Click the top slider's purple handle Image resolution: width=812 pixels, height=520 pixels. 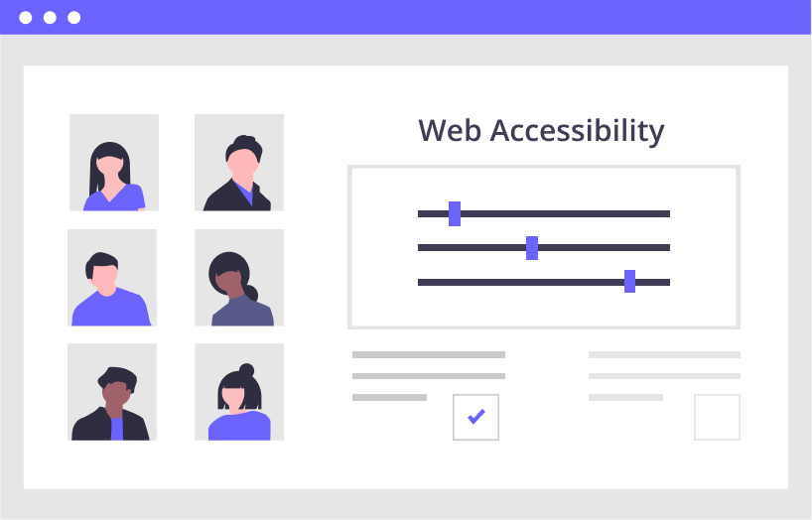455,213
